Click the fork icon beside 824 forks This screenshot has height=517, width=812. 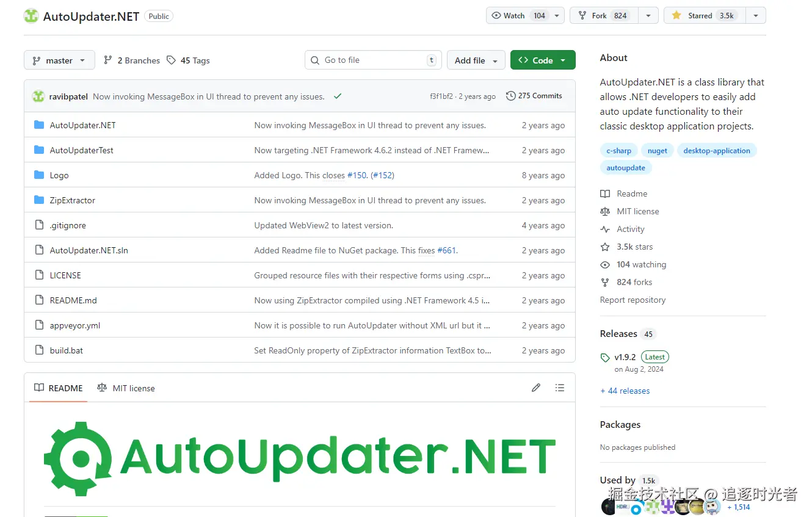coord(605,282)
